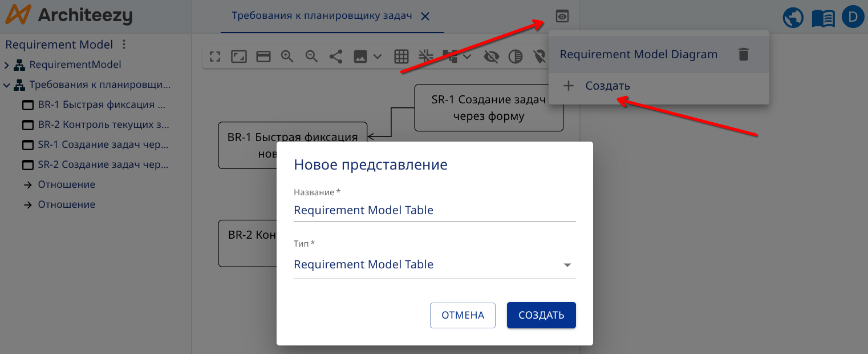Click ОТМЕНА to cancel the dialog

[x=463, y=315]
